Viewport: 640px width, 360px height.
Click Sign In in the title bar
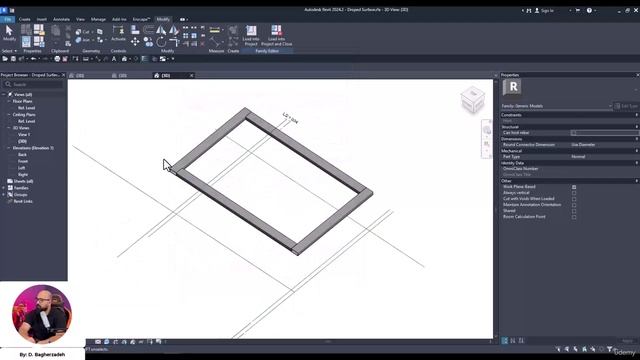pyautogui.click(x=547, y=11)
